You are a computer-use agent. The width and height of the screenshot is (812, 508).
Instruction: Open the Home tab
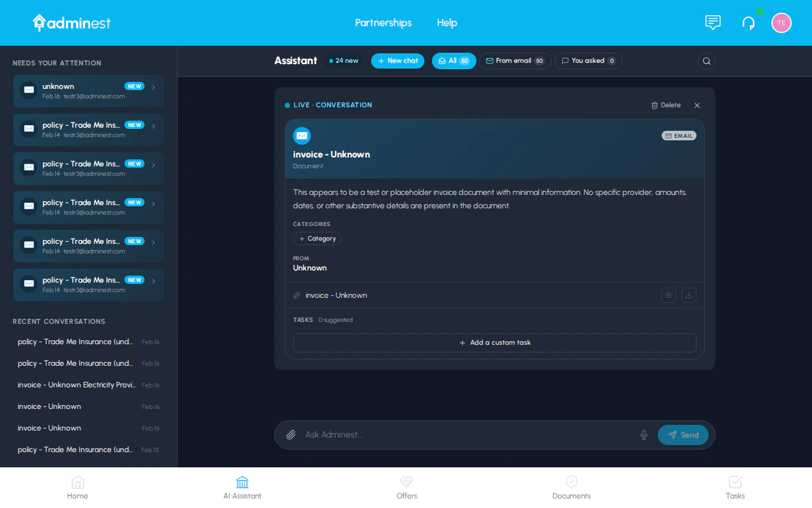(77, 488)
